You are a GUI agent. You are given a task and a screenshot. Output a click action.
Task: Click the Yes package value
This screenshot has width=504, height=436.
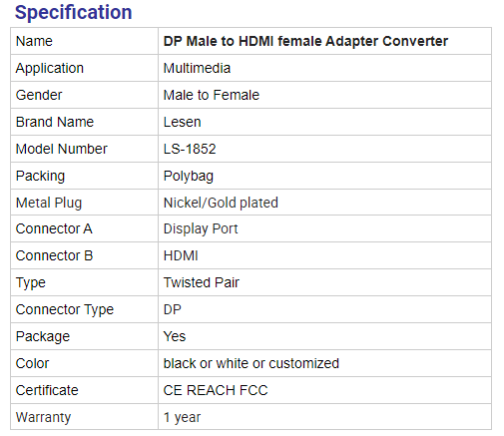click(175, 336)
